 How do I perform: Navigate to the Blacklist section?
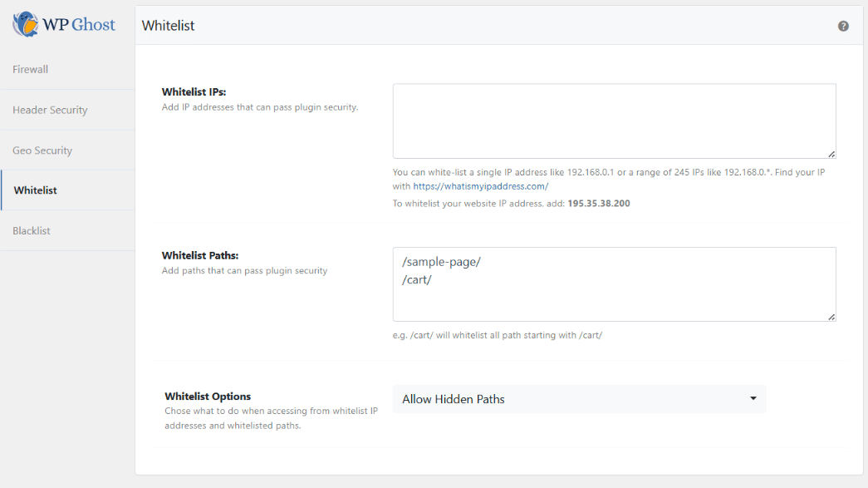(x=32, y=230)
